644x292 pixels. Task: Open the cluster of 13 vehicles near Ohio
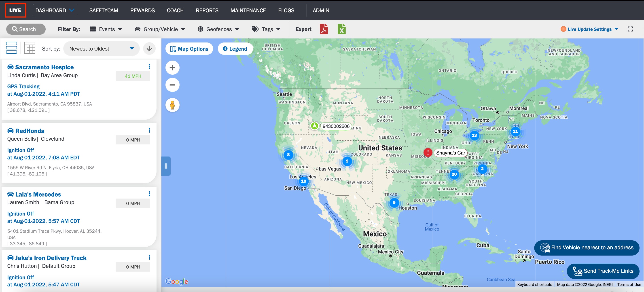(474, 135)
